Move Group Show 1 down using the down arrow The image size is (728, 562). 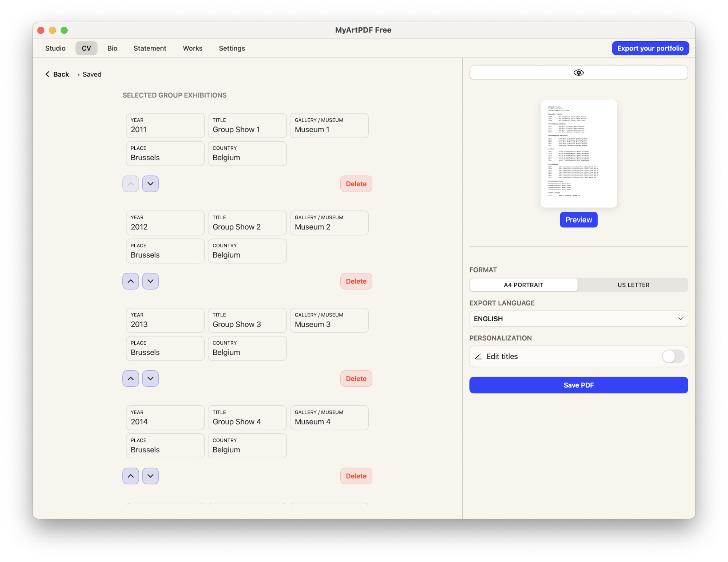(x=150, y=184)
